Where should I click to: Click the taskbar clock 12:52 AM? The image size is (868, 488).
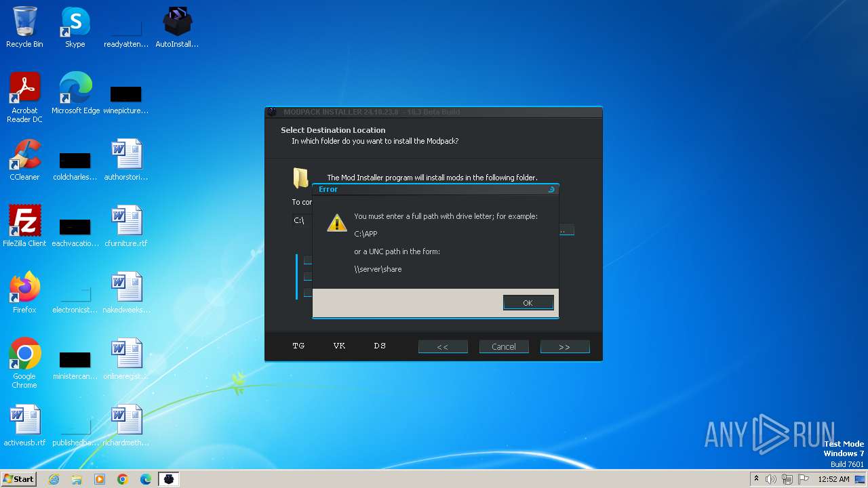tap(833, 479)
